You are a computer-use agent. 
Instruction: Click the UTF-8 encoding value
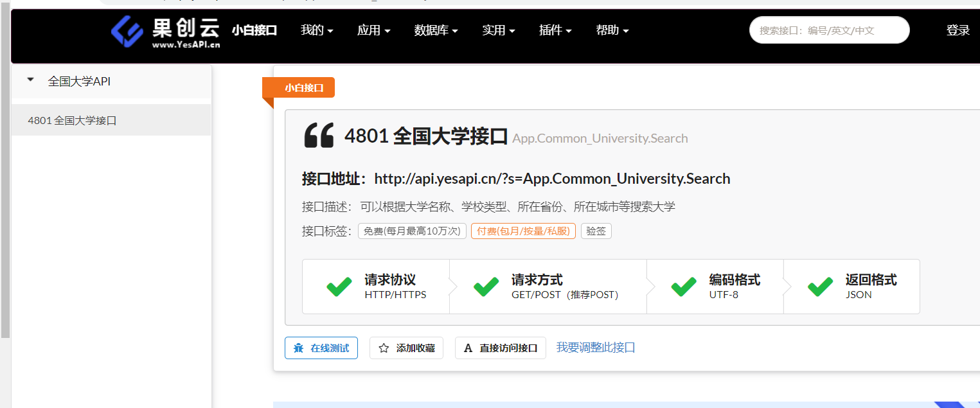(x=724, y=295)
